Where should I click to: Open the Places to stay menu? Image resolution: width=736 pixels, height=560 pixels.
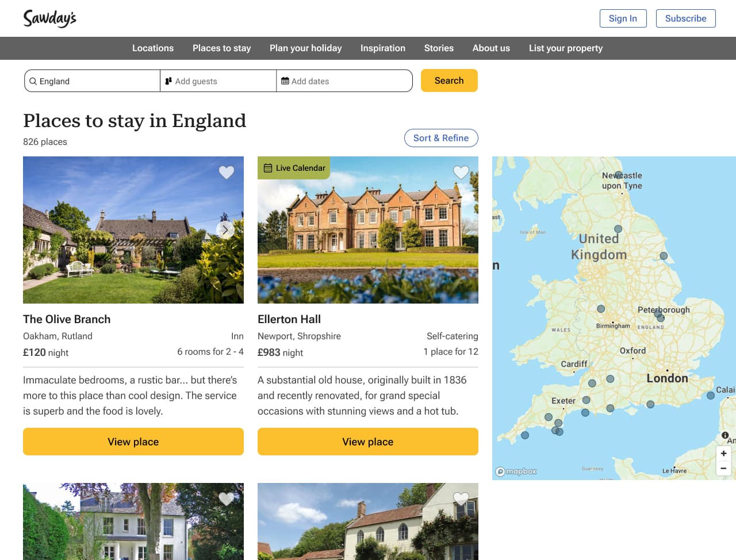221,48
